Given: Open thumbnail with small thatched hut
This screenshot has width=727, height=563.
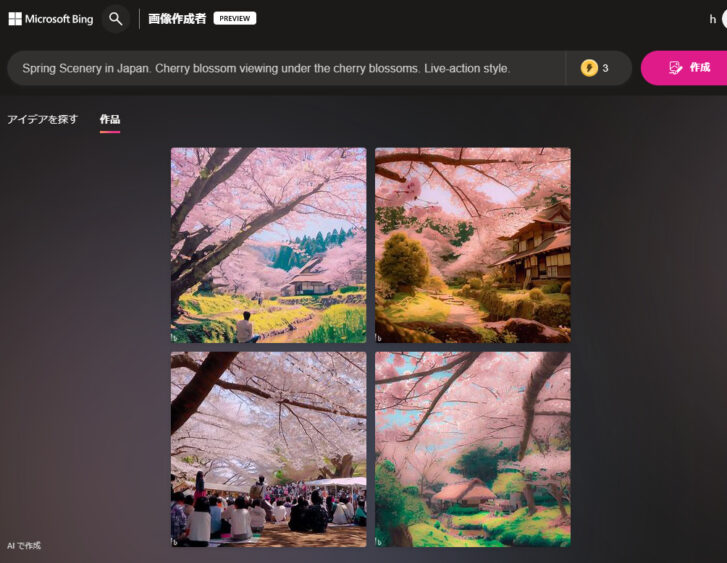Looking at the screenshot, I should (x=473, y=449).
